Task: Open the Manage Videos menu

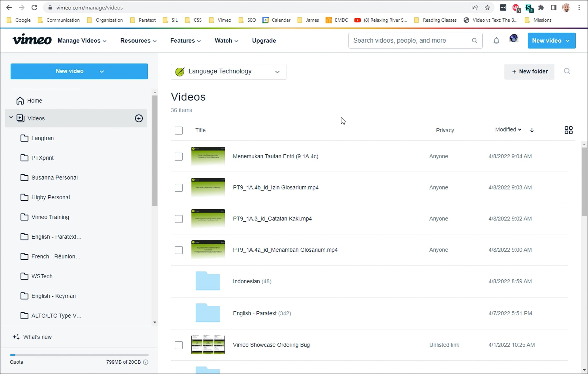Action: click(82, 41)
